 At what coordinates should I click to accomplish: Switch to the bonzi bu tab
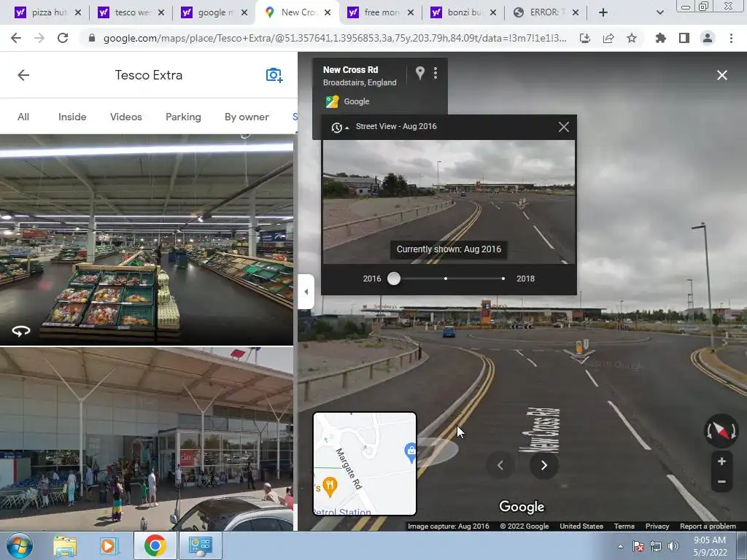458,12
